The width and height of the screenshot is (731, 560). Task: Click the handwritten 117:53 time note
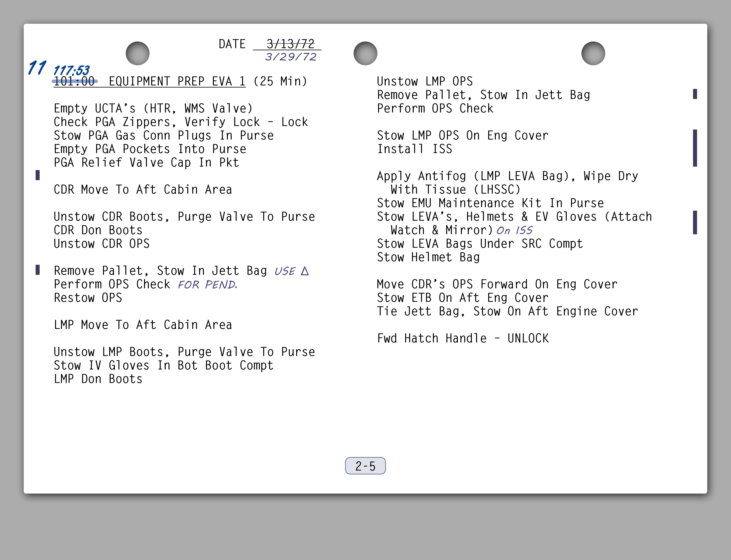(71, 70)
